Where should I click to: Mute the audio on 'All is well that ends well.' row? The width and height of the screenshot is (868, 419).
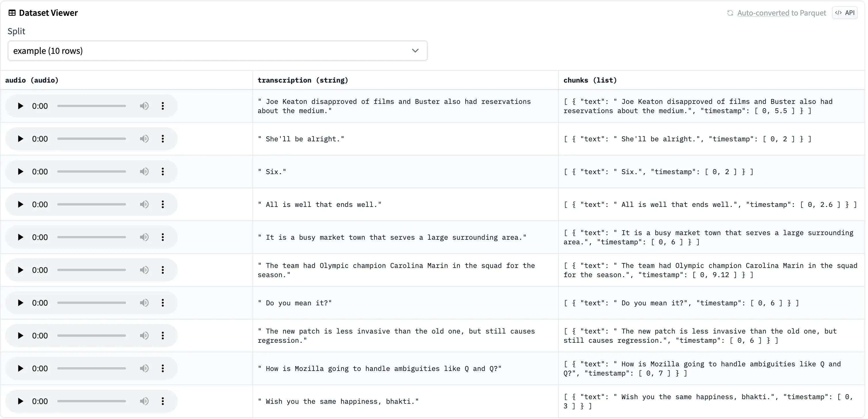point(144,204)
